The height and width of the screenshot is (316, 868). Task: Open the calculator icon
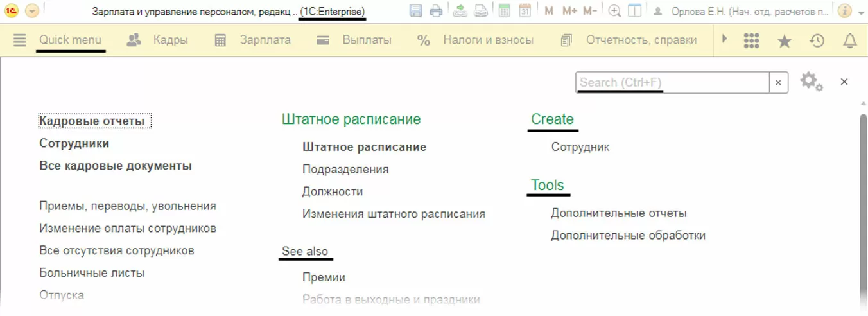[x=504, y=11]
